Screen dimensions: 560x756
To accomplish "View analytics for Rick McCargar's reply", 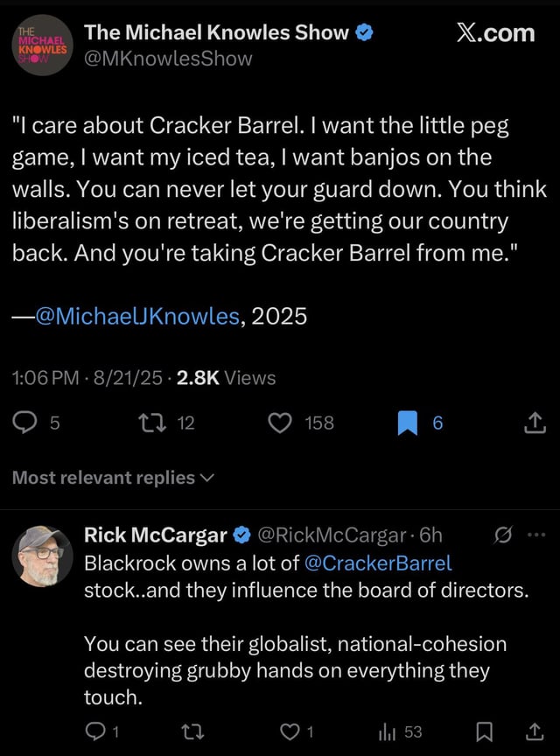I will tap(387, 731).
